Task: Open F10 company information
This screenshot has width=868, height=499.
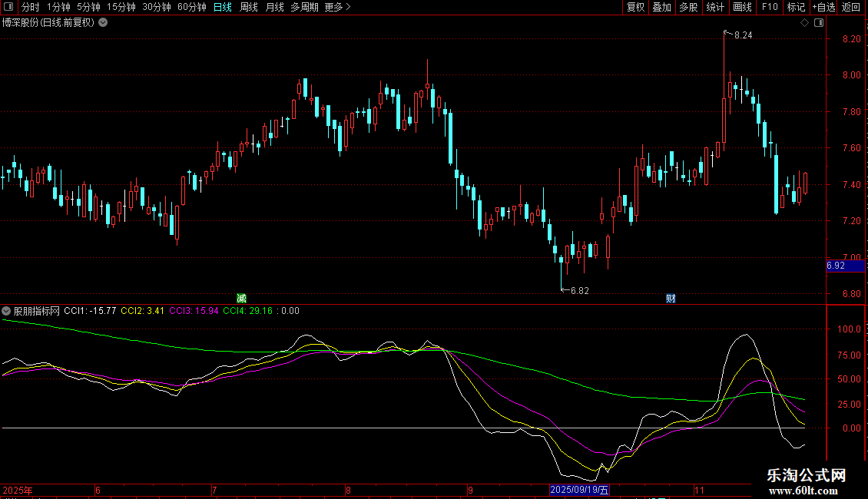Action: [769, 7]
